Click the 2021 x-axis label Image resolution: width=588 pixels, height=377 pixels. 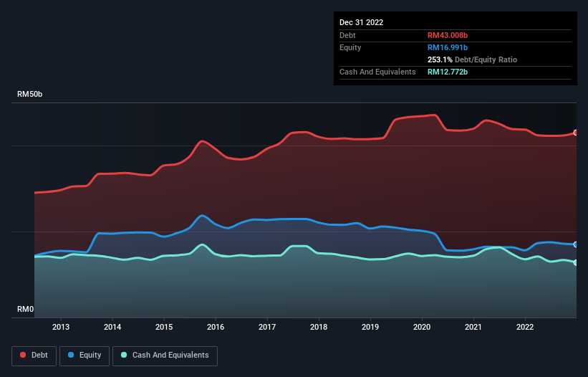coord(473,327)
